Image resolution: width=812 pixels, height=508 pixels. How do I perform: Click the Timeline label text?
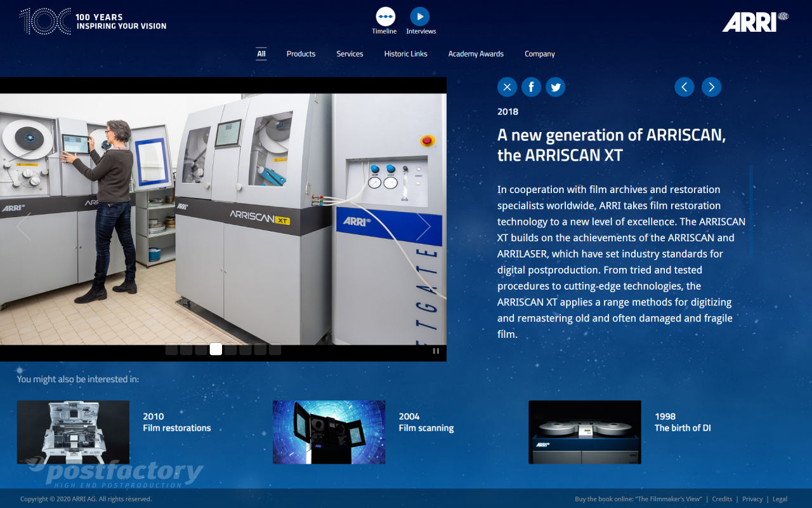(384, 31)
